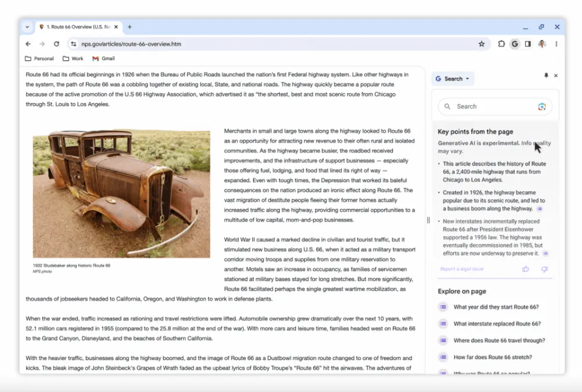
Task: Click icon beside Where does Route 66 question
Action: coord(443,340)
